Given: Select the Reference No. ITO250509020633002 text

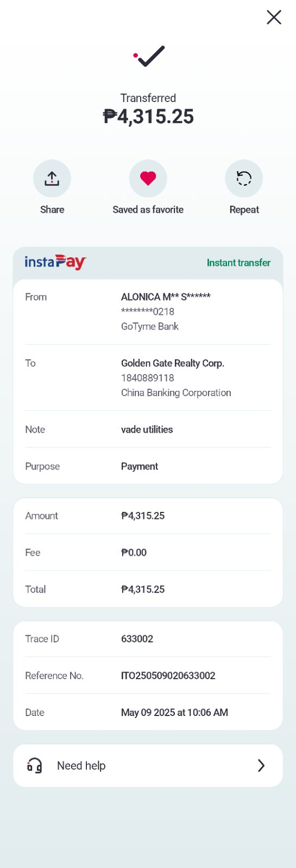Looking at the screenshot, I should (x=168, y=675).
